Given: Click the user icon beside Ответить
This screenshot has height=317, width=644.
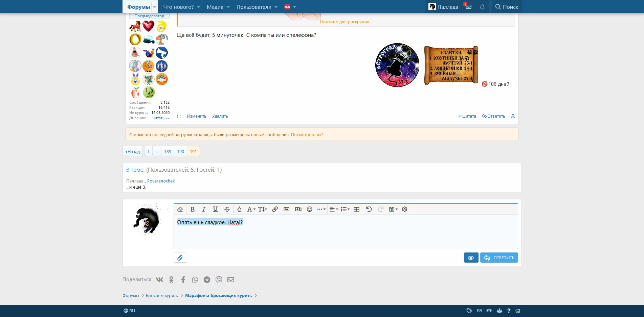Looking at the screenshot, I should (513, 116).
